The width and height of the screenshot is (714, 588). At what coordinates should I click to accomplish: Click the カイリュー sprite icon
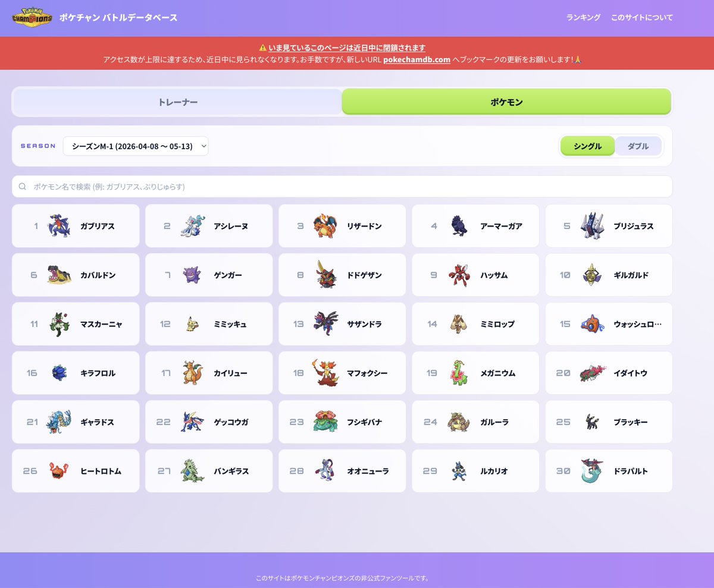pyautogui.click(x=192, y=373)
